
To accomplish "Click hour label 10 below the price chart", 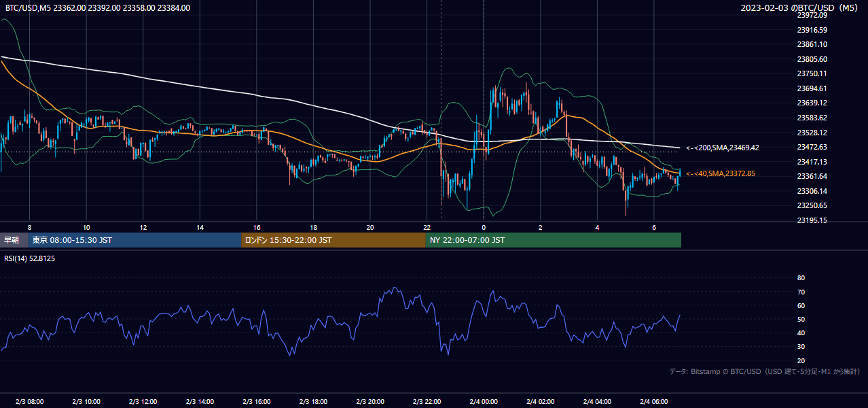I will [x=86, y=227].
